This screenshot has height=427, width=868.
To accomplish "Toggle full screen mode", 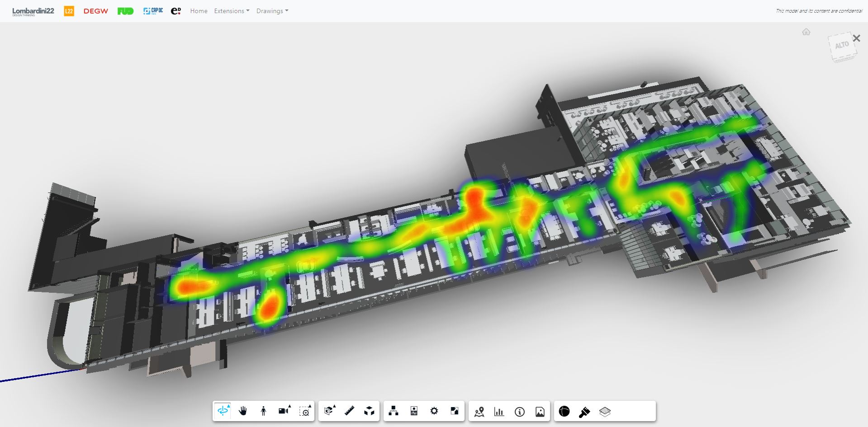I will pyautogui.click(x=455, y=411).
